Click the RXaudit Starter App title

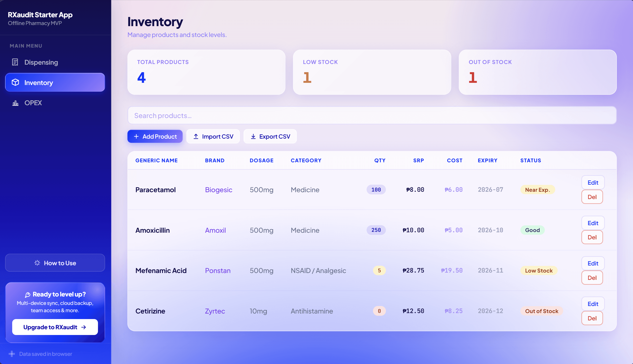(x=40, y=15)
